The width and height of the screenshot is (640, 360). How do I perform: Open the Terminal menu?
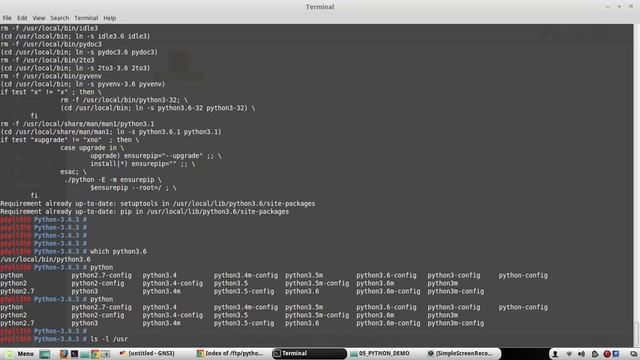(x=86, y=18)
